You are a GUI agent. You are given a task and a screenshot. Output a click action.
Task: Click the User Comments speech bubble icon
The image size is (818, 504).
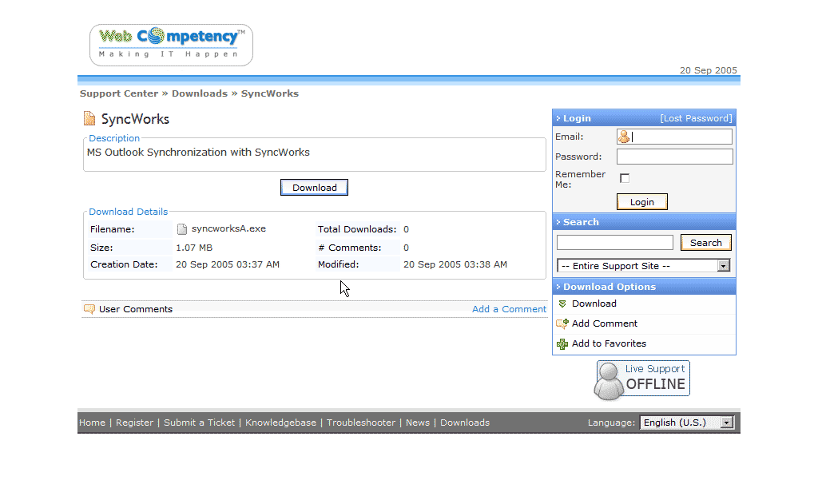[x=89, y=309]
